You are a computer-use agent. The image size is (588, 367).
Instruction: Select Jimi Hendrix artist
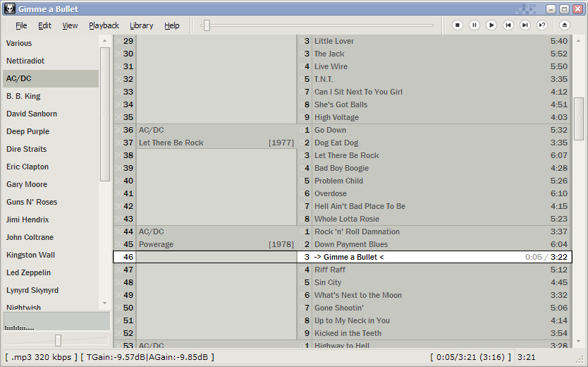coord(51,219)
